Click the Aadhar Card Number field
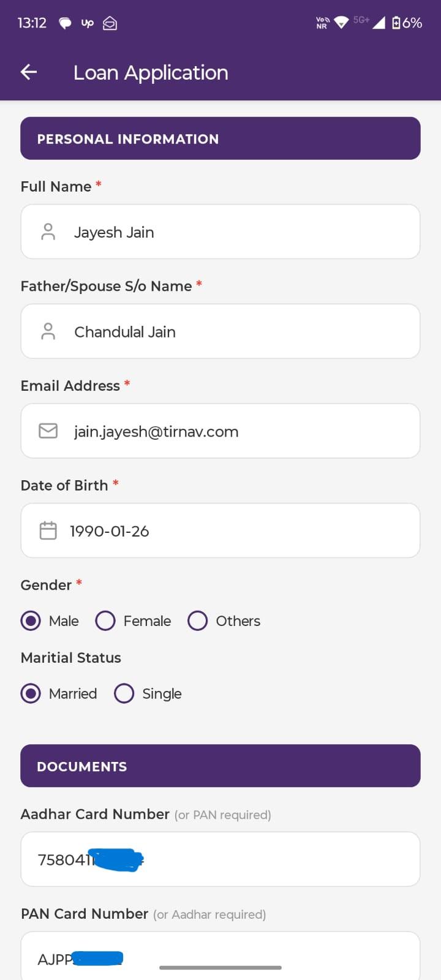 pyautogui.click(x=221, y=859)
